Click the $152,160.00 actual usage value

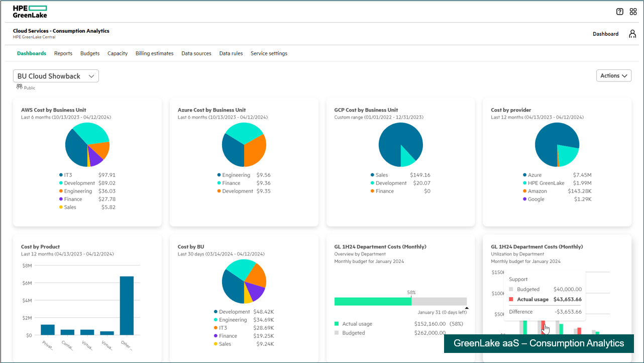(431, 324)
